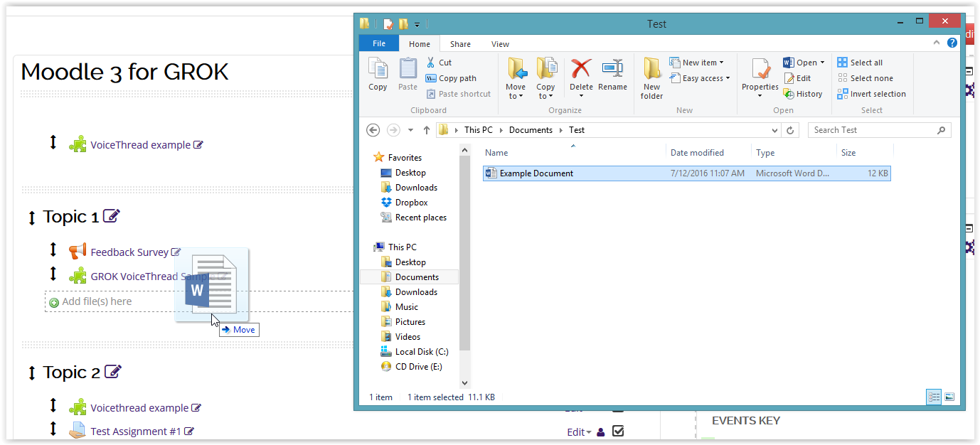
Task: Click the Explorer Help question mark icon
Action: click(x=952, y=43)
